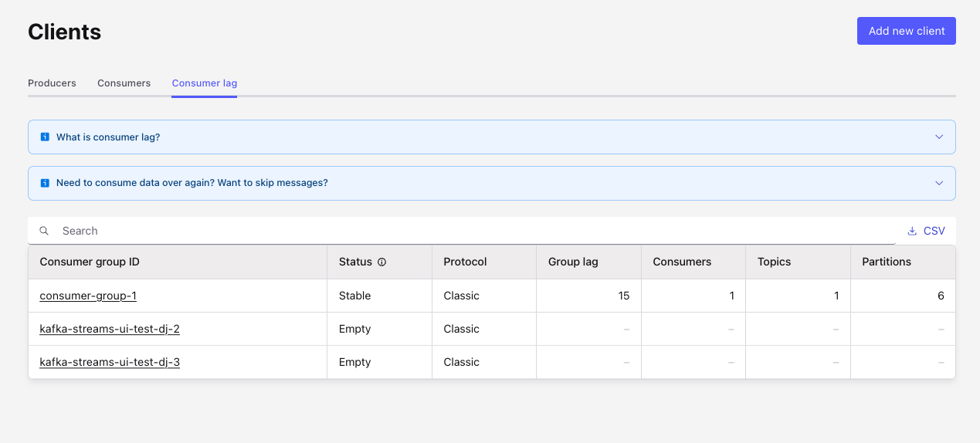
Task: Click the search magnifier icon
Action: (44, 231)
